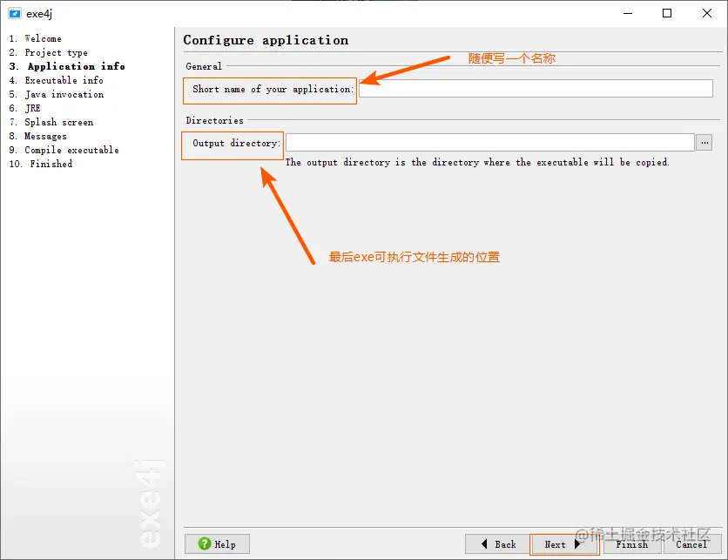Maximize the exe4j window

point(667,13)
